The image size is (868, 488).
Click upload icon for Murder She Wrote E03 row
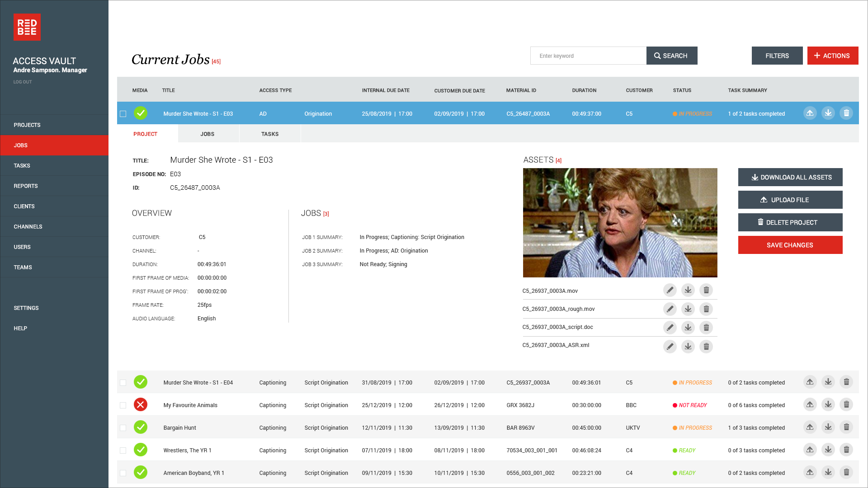pyautogui.click(x=810, y=113)
